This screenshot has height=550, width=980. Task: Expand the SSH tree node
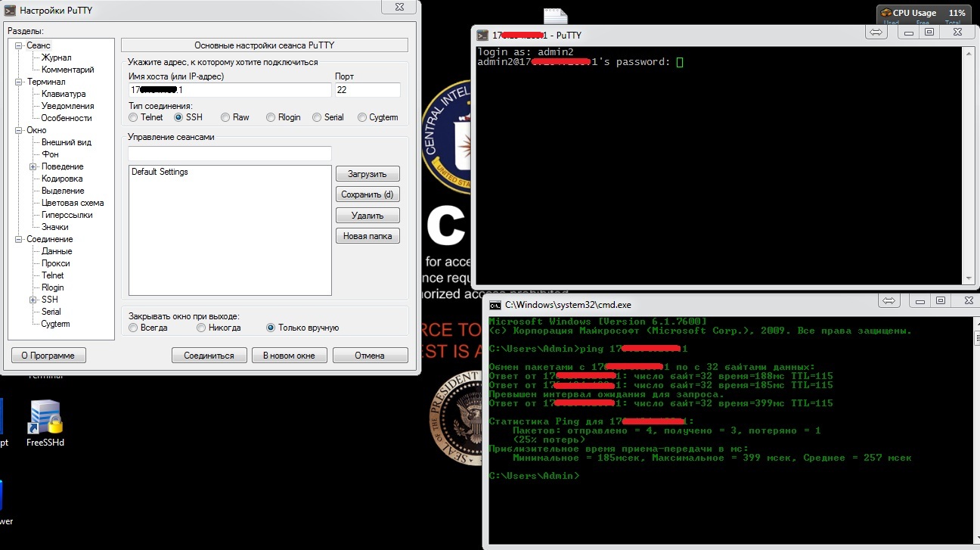pos(33,300)
